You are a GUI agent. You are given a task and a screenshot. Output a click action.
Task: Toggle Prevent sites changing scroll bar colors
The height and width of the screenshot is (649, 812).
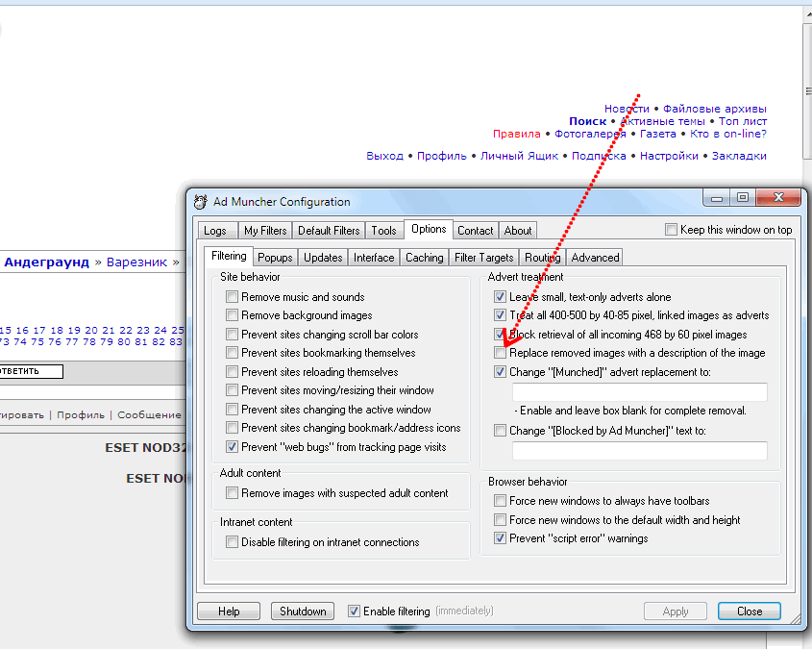(232, 334)
